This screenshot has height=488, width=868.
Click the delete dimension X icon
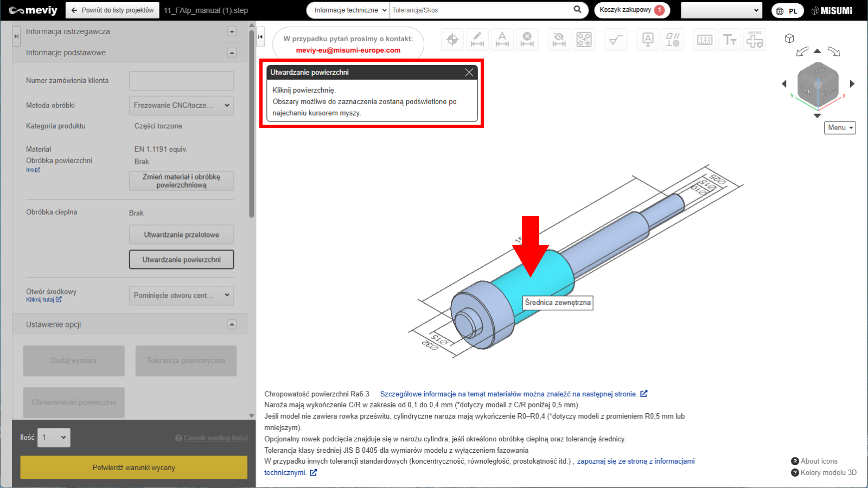pos(527,40)
